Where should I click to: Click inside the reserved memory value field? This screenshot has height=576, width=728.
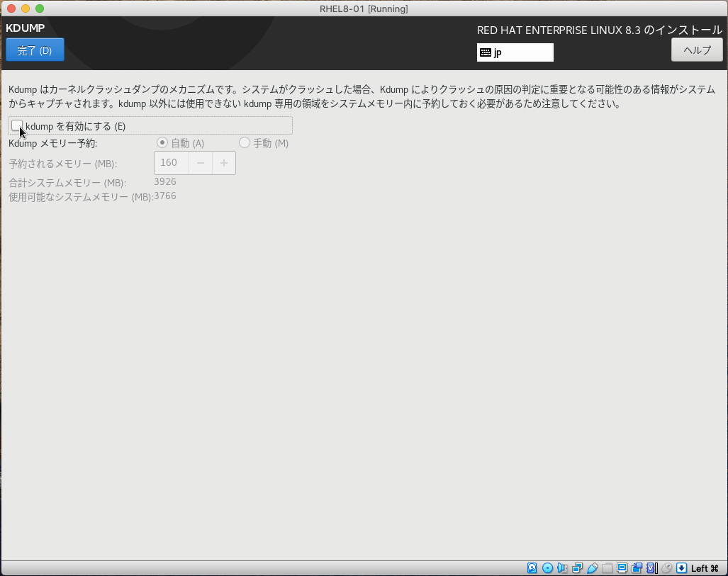tap(170, 162)
